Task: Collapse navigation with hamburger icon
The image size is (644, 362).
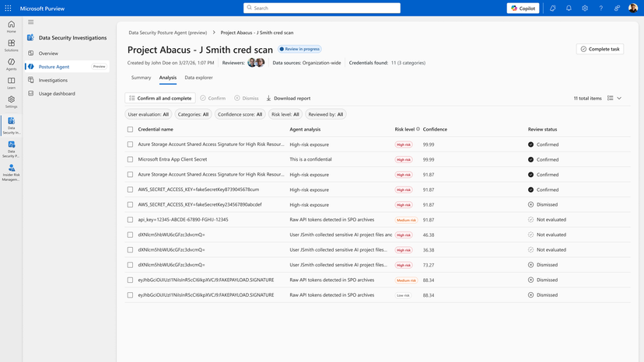Action: (x=31, y=23)
